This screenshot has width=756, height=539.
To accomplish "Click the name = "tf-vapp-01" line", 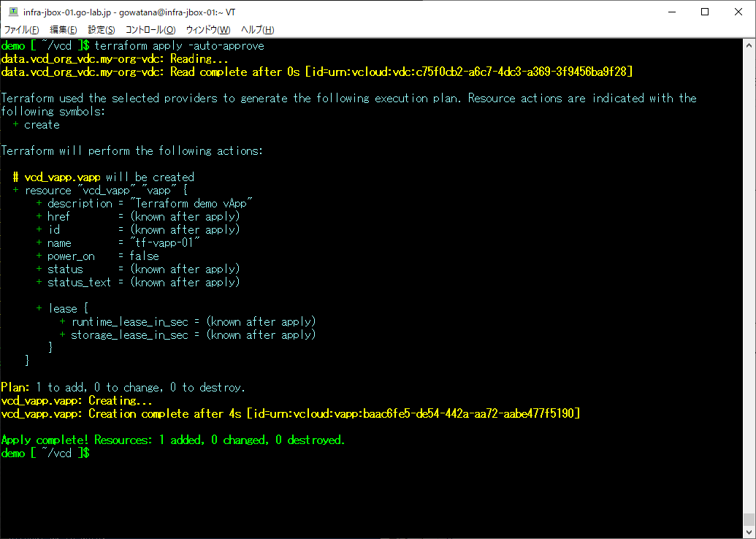I will click(118, 243).
